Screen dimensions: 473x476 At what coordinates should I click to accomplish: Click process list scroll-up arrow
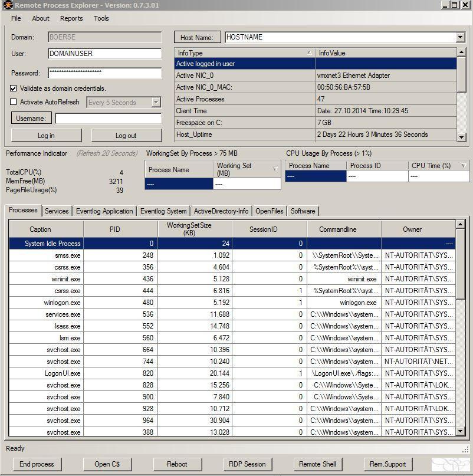coord(460,224)
